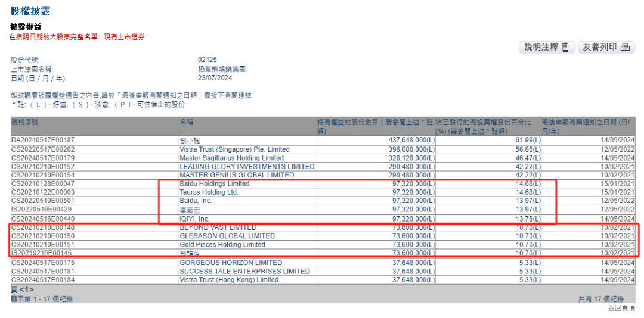644x318 pixels.
Task: Click the 友善列印 print-friendly button
Action: coord(606,47)
